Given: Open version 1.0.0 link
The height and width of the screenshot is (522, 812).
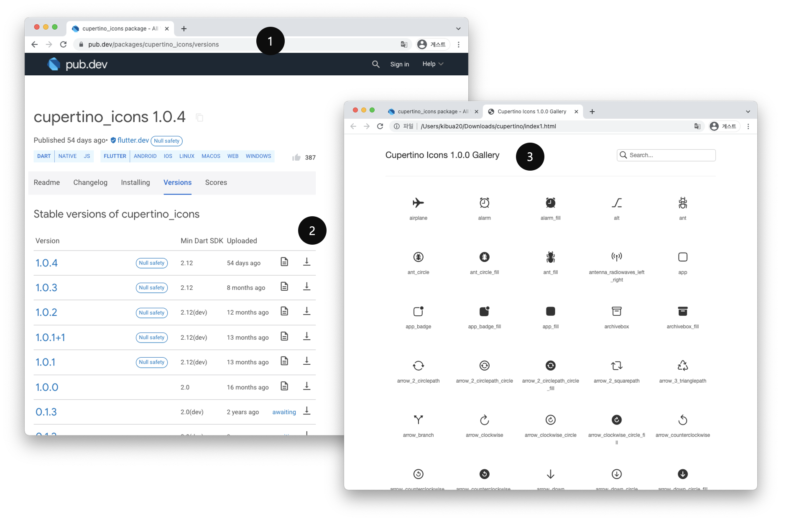Looking at the screenshot, I should (x=47, y=387).
